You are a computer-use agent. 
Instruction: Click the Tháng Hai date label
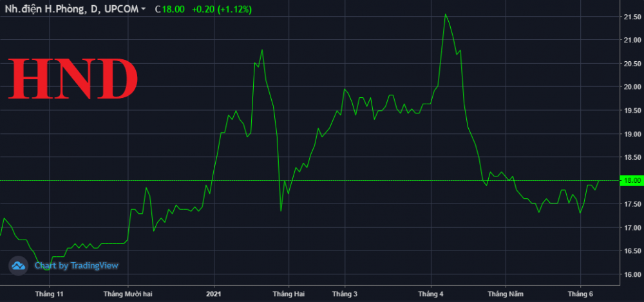[x=289, y=294]
